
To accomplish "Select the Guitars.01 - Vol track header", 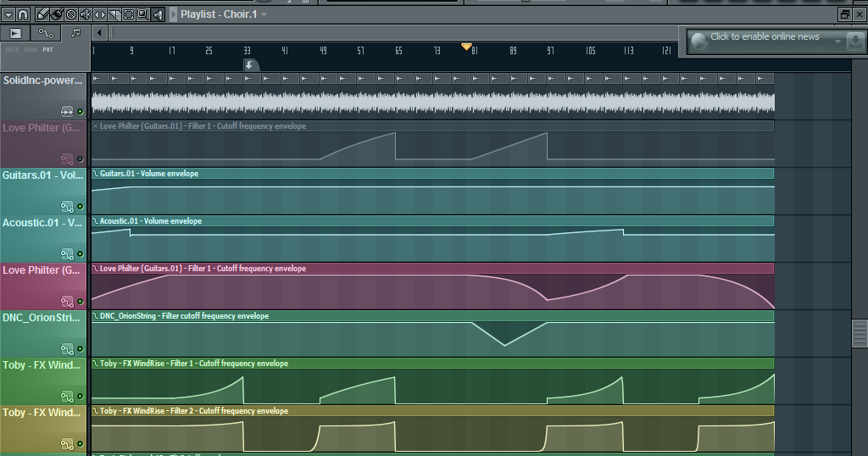I will point(43,191).
